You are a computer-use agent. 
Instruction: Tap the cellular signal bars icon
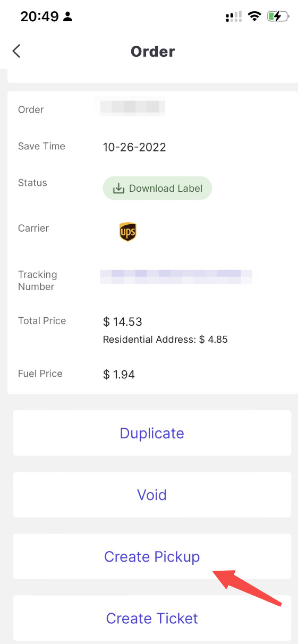[x=234, y=16]
